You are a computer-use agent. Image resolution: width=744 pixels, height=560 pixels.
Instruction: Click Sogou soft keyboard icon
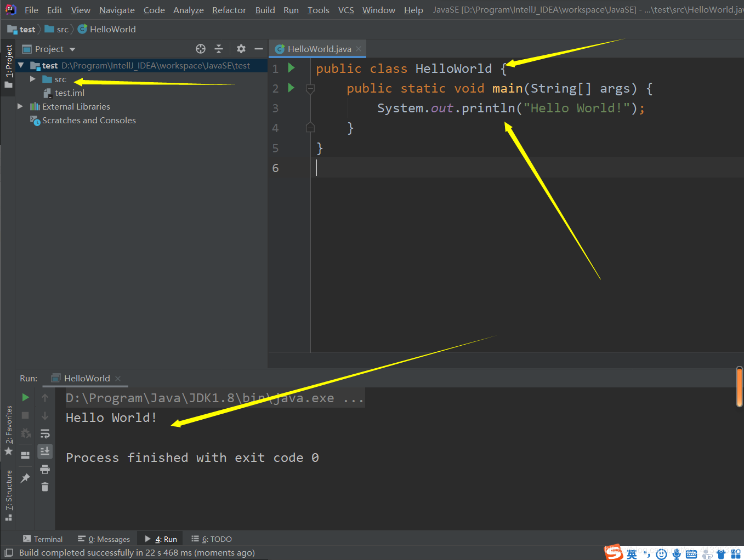691,555
